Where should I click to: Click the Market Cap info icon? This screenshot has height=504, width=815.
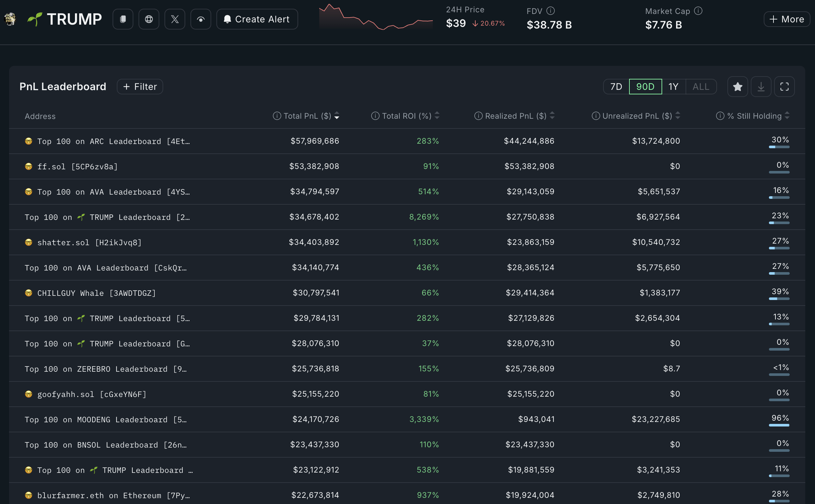click(698, 11)
